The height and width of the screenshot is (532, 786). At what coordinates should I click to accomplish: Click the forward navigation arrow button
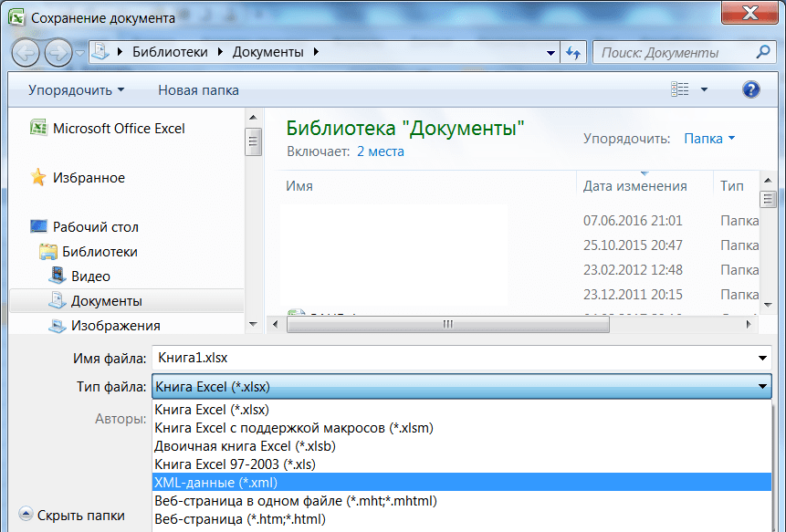58,53
